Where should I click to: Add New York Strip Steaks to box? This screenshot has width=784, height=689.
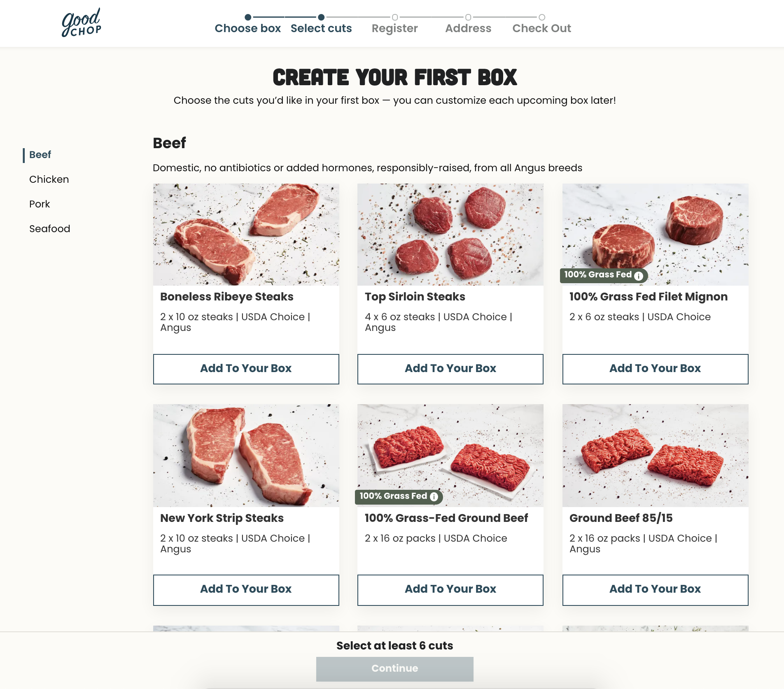tap(246, 590)
